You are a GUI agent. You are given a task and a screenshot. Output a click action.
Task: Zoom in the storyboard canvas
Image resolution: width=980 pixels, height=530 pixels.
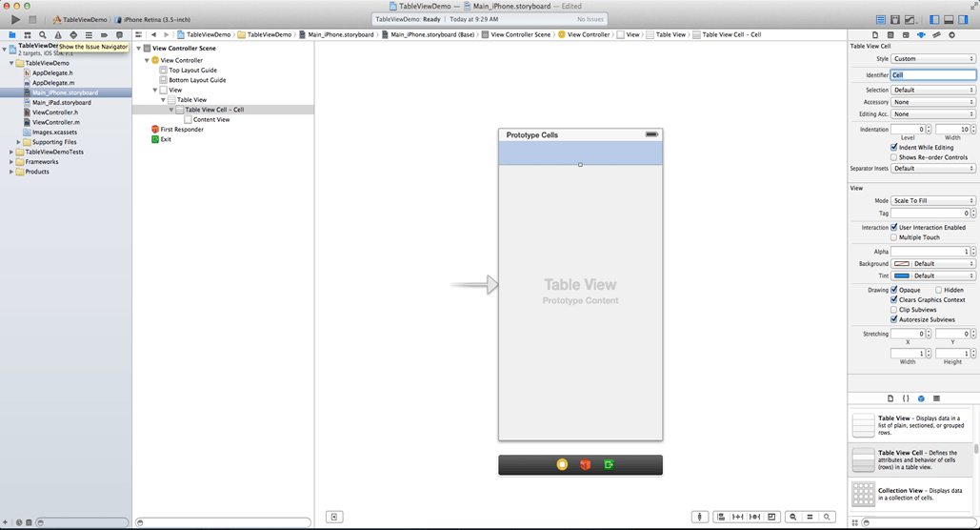(x=827, y=517)
